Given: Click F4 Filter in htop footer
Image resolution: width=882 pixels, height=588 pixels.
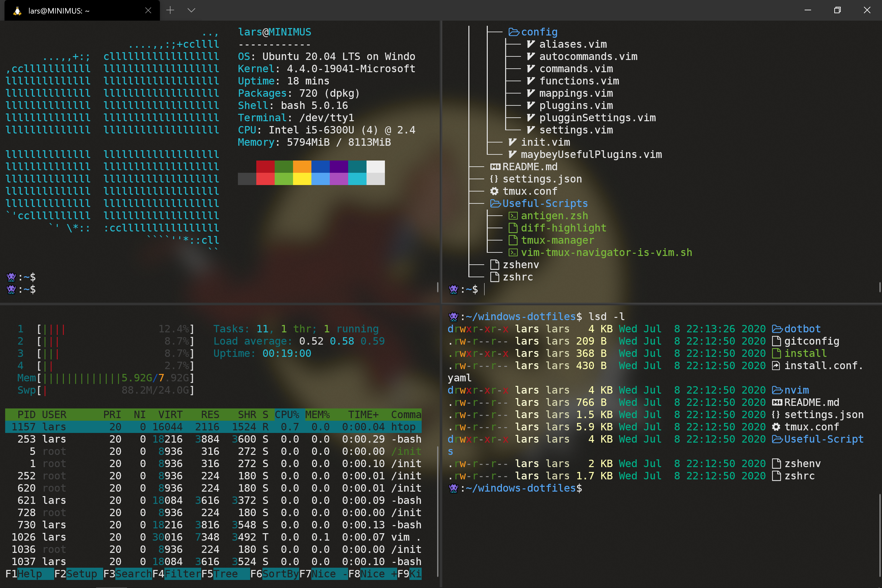Looking at the screenshot, I should point(177,574).
